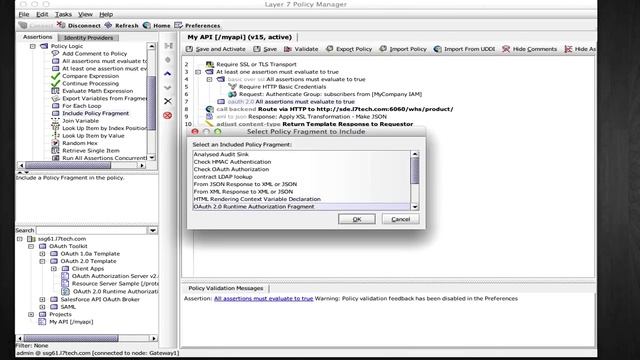Move assertion up with blue arrow
This screenshot has width=640, height=360.
167,74
